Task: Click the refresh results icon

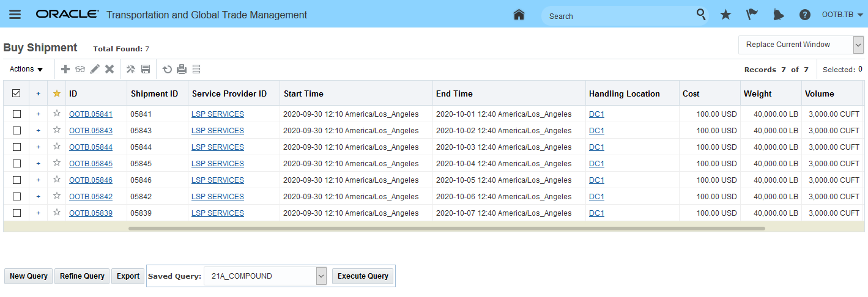Action: (167, 69)
